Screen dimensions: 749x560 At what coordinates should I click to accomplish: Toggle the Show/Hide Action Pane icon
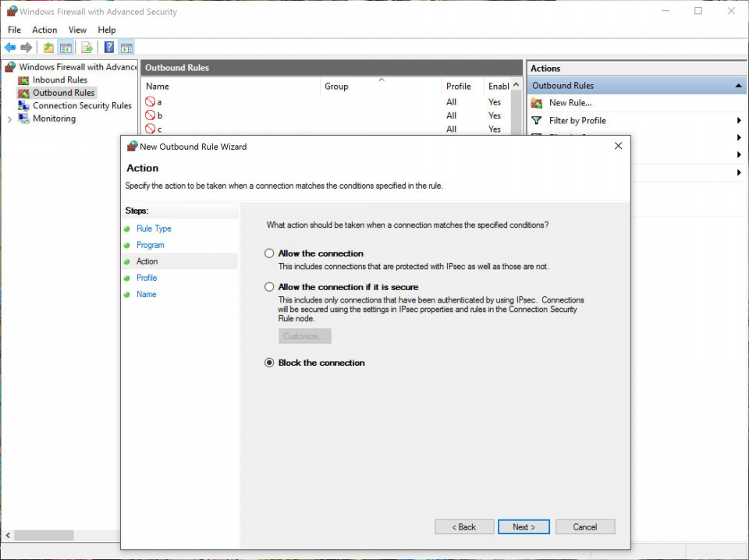tap(126, 48)
